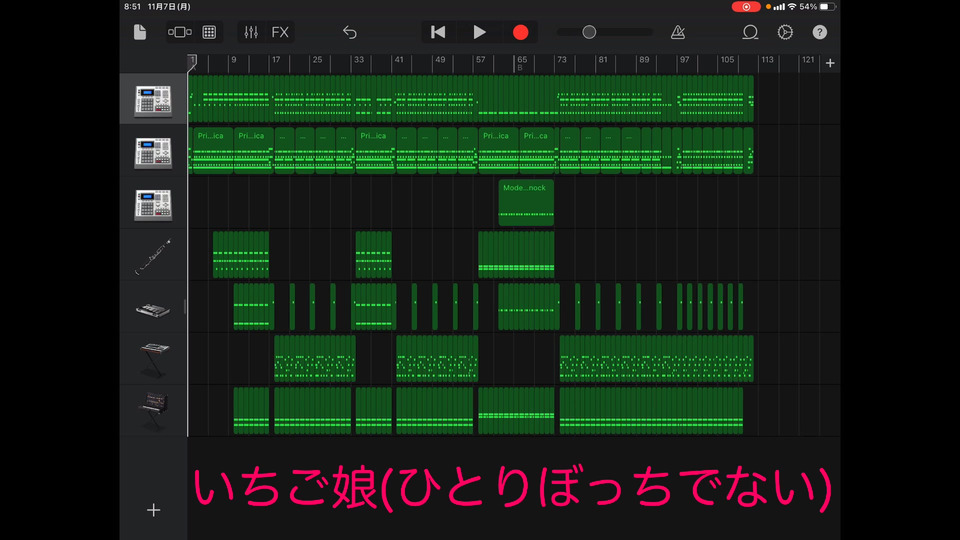Image resolution: width=960 pixels, height=540 pixels.
Task: Select the clarinet wind instrument track
Action: click(x=152, y=256)
